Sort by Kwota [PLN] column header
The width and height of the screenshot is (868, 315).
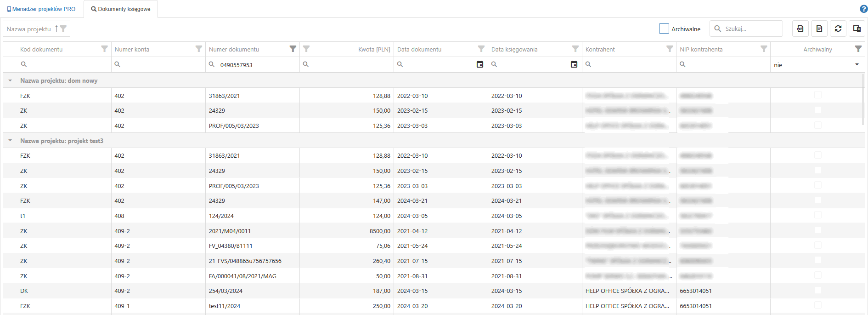(x=374, y=49)
